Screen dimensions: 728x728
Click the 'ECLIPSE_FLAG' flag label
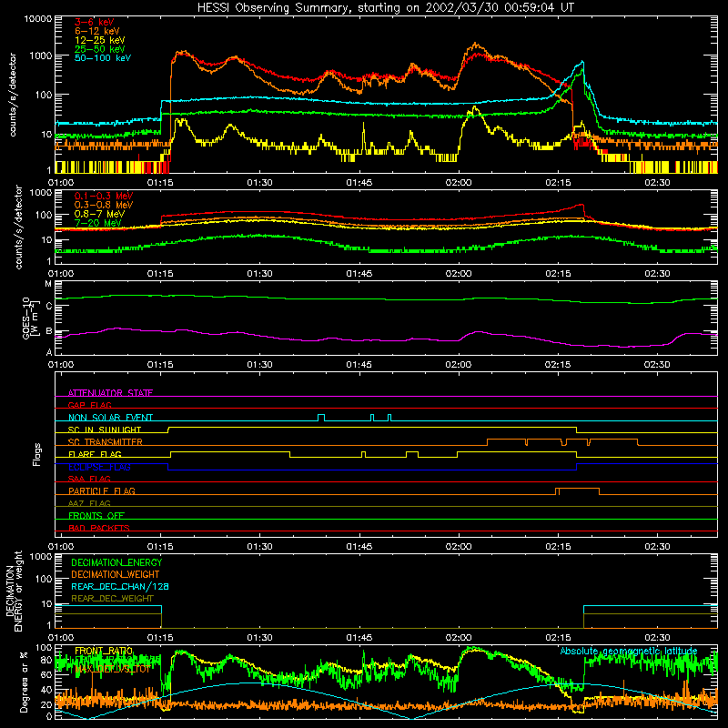click(x=99, y=467)
